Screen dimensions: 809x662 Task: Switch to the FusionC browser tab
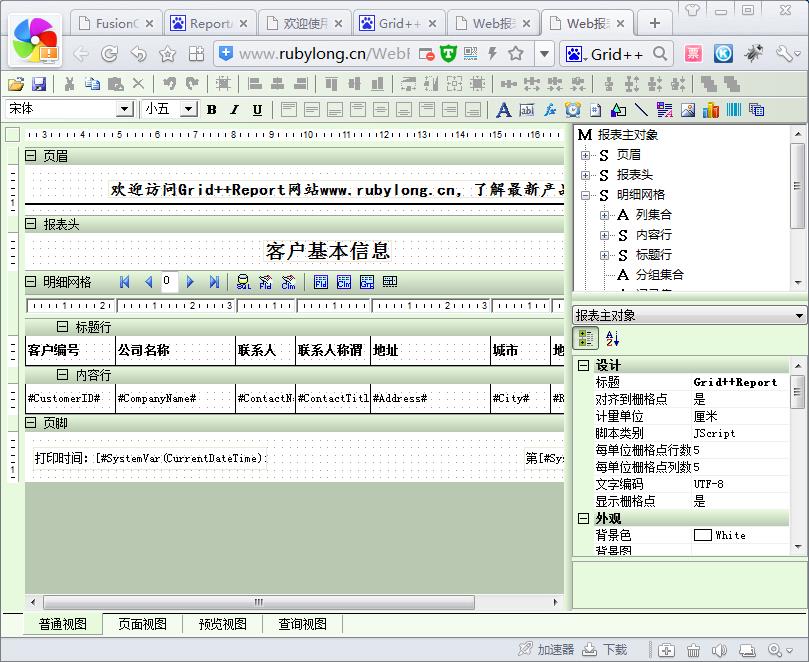click(116, 23)
